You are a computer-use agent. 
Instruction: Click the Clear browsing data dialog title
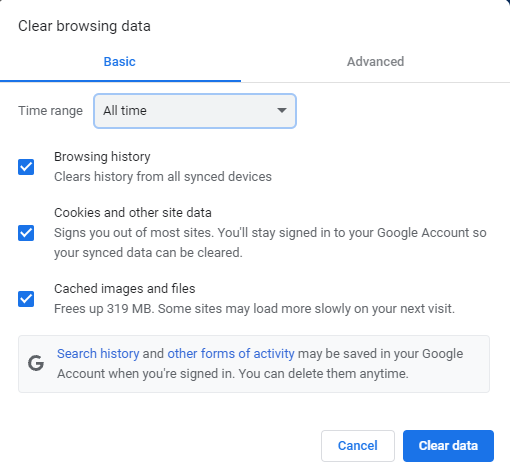(x=84, y=26)
